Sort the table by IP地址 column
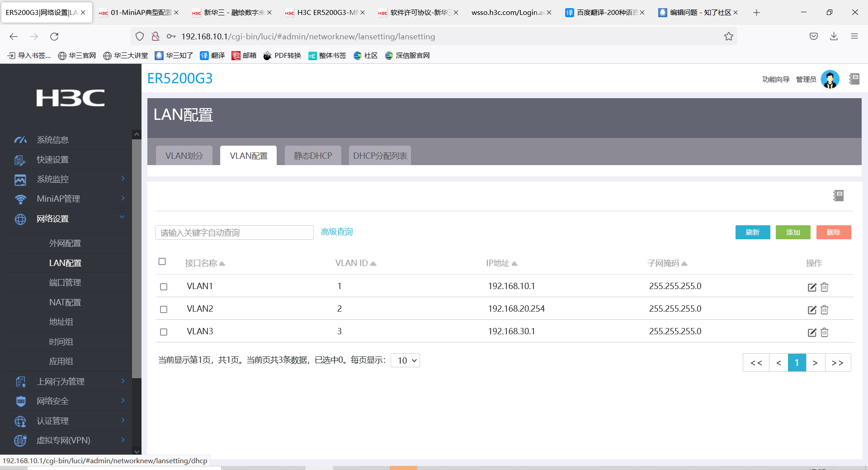This screenshot has width=868, height=470. point(501,263)
